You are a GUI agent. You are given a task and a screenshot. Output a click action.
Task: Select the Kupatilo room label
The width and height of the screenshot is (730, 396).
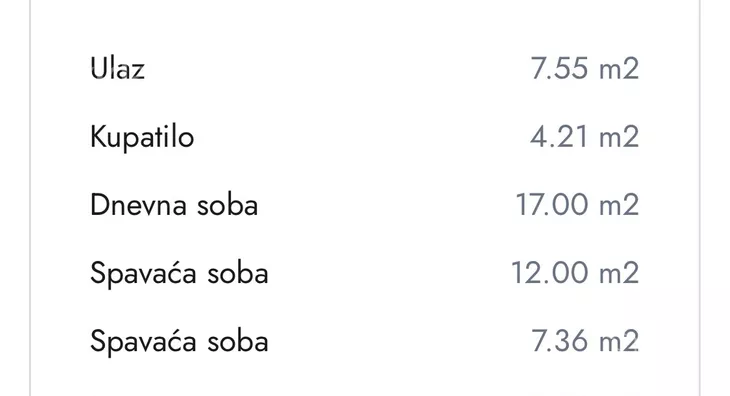click(142, 137)
